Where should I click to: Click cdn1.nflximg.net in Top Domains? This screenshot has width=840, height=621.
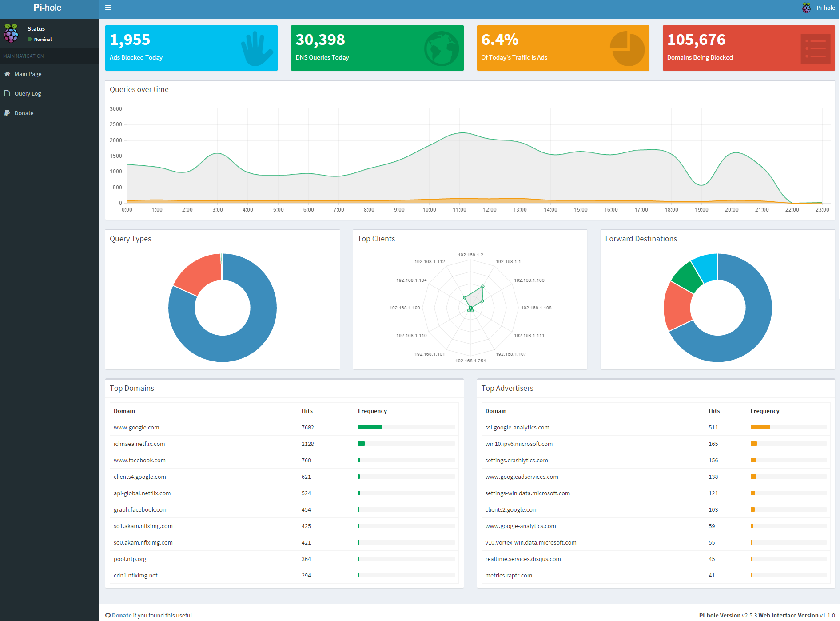[135, 575]
